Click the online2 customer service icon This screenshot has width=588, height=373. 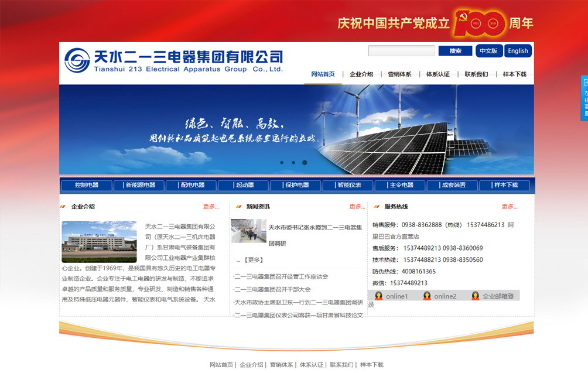click(x=427, y=296)
